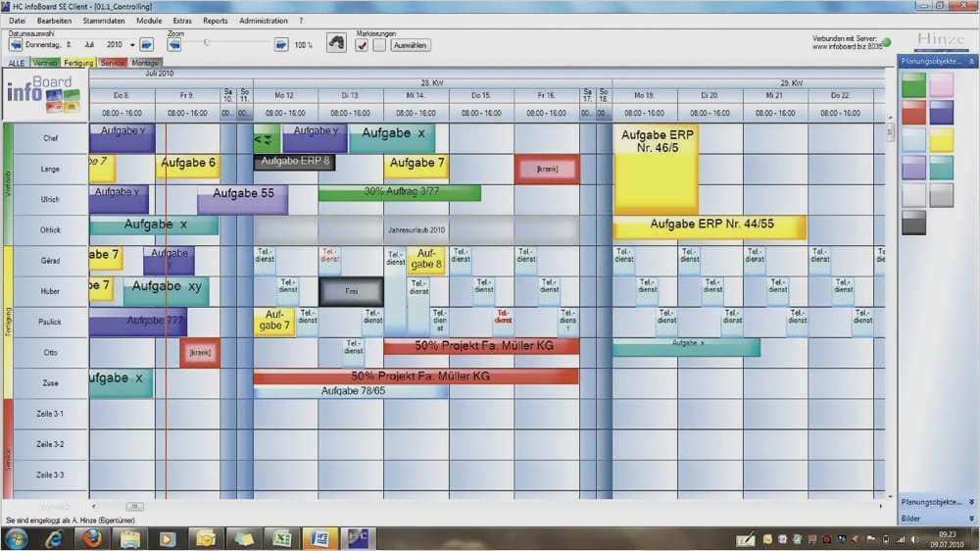The width and height of the screenshot is (980, 551).
Task: Select the green planning object
Action: point(913,85)
